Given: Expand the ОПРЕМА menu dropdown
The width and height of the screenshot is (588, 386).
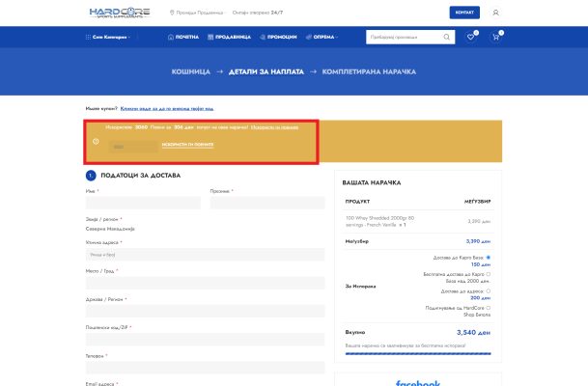Looking at the screenshot, I should [324, 37].
